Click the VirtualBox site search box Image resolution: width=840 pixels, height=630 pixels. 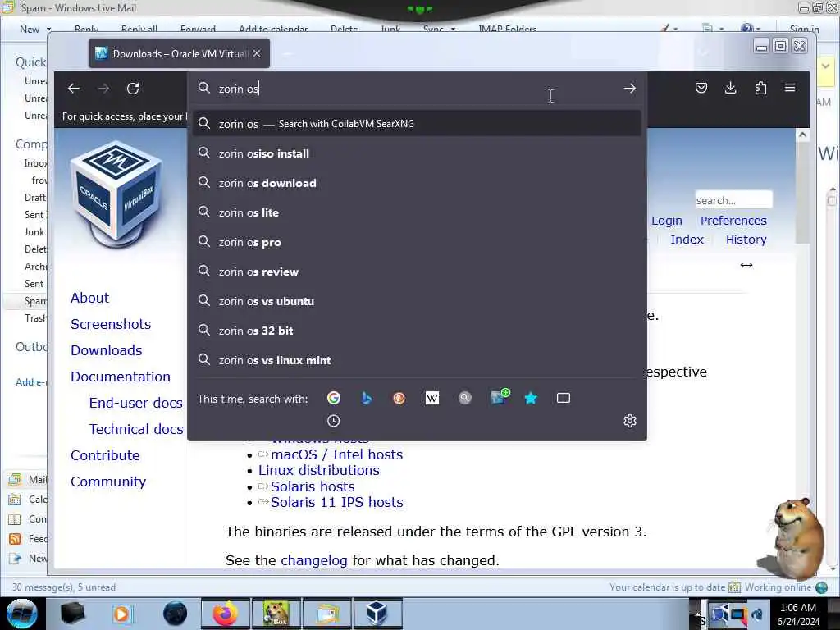coord(733,200)
